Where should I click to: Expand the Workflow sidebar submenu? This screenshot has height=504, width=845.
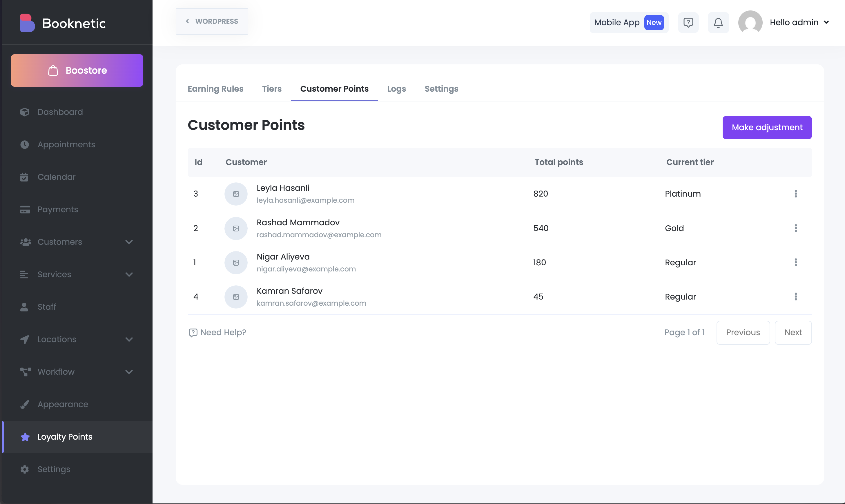[x=129, y=372]
